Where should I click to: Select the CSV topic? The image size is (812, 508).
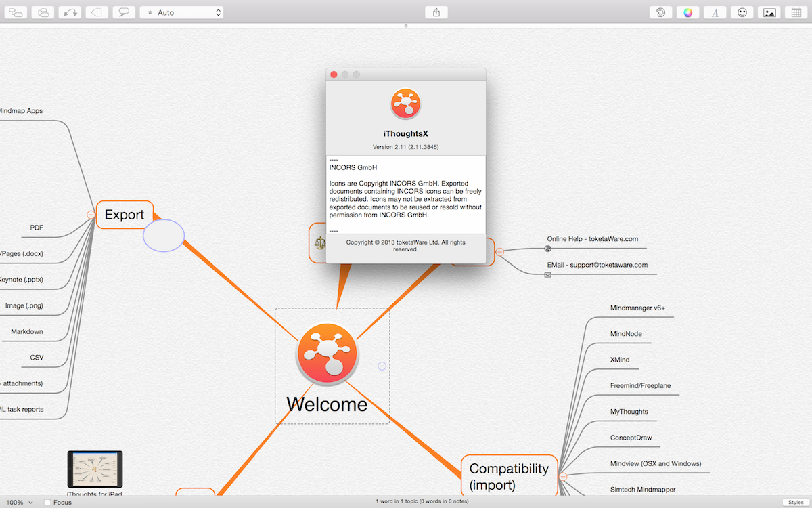(x=37, y=357)
